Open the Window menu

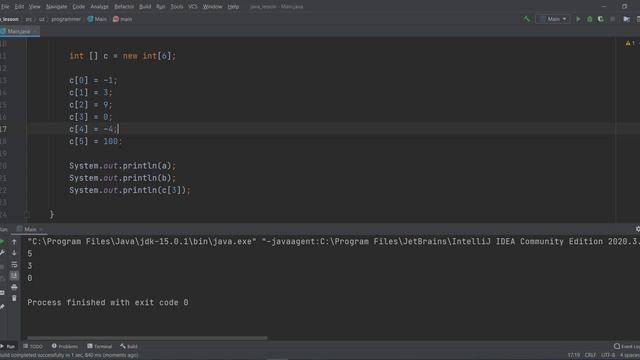coord(212,7)
